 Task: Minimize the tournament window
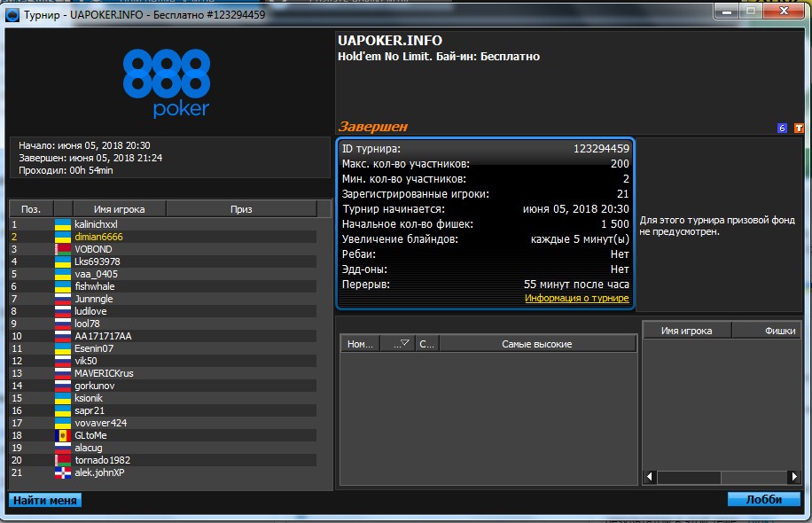[x=727, y=12]
